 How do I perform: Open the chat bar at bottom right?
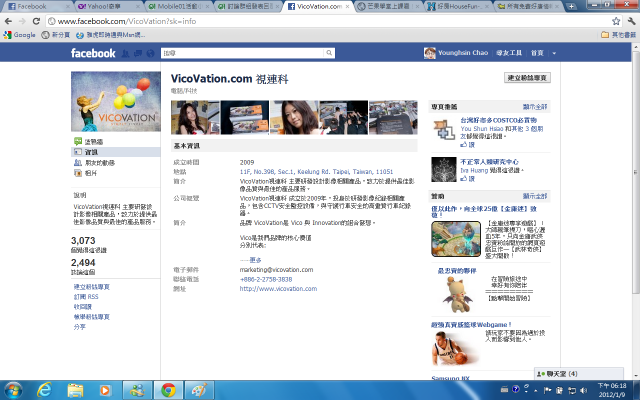click(579, 374)
